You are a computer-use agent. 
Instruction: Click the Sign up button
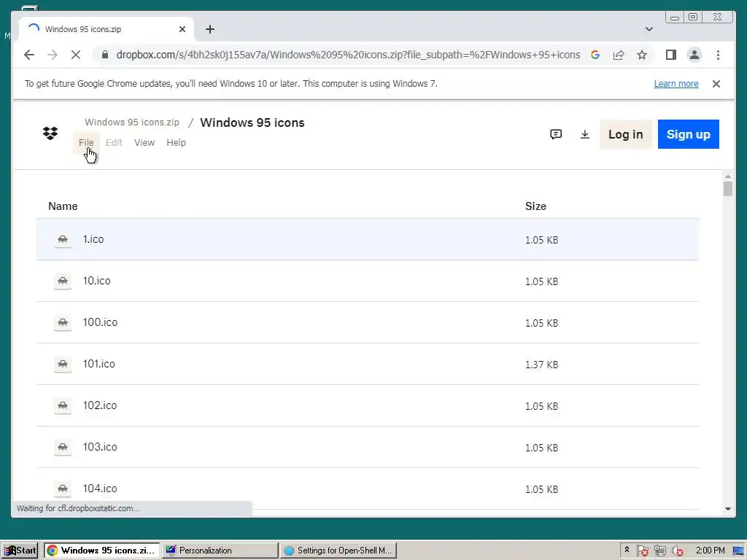tap(689, 134)
